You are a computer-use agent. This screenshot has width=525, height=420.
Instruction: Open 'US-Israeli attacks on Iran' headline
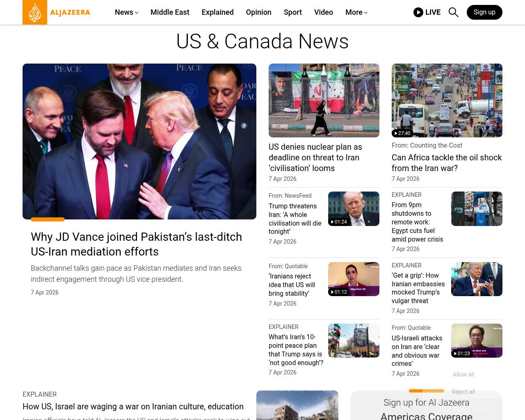click(x=417, y=351)
